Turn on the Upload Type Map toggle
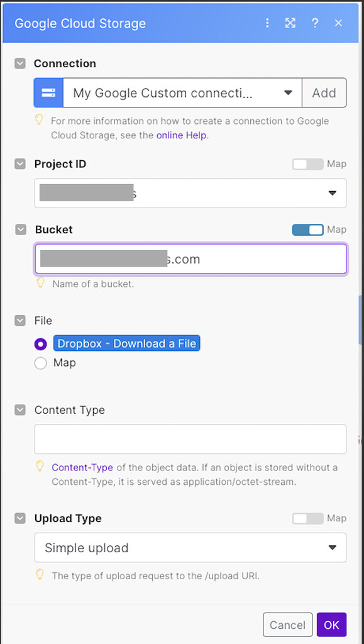Viewport: 364px width, 644px height. point(308,518)
